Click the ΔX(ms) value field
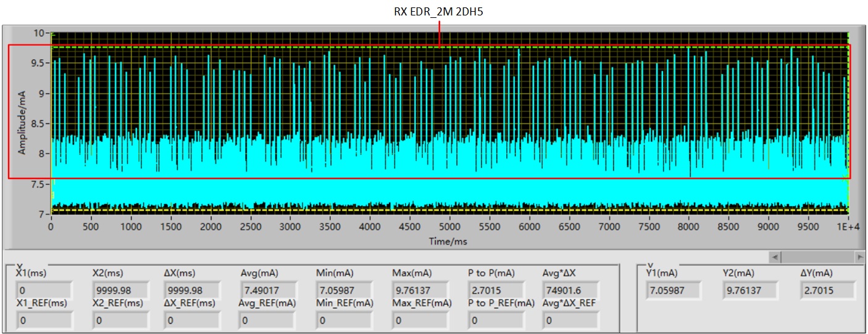This screenshot has width=868, height=334. pyautogui.click(x=191, y=290)
